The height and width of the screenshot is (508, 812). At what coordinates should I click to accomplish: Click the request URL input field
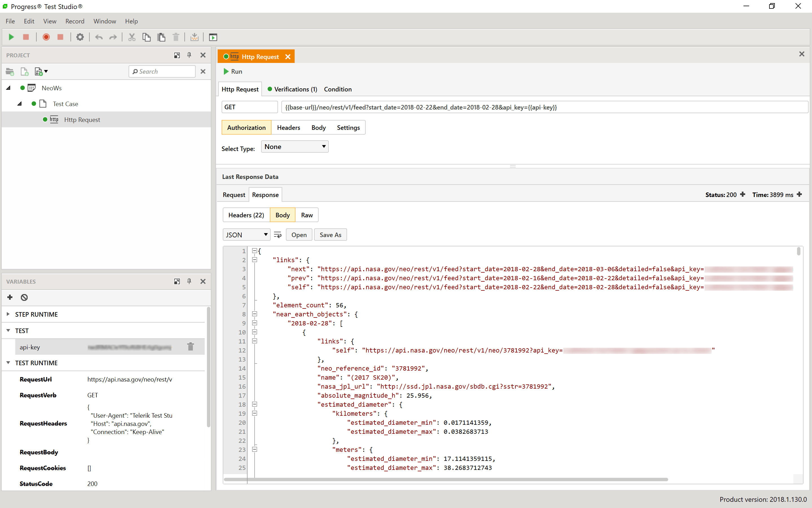click(x=545, y=107)
